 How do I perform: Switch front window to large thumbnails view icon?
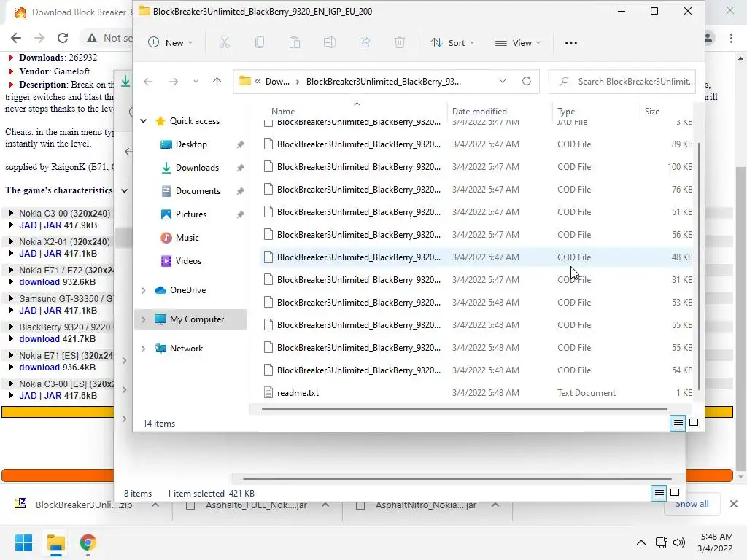pyautogui.click(x=694, y=423)
